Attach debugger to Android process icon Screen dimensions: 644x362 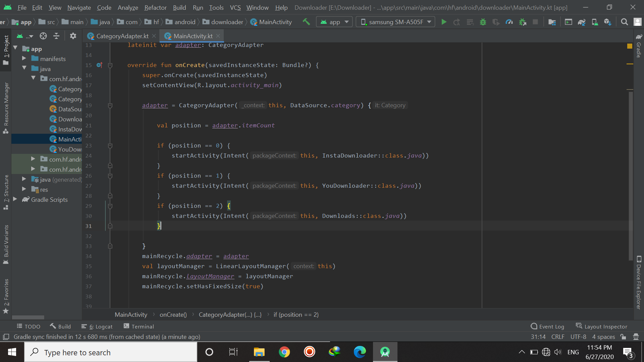pos(523,22)
